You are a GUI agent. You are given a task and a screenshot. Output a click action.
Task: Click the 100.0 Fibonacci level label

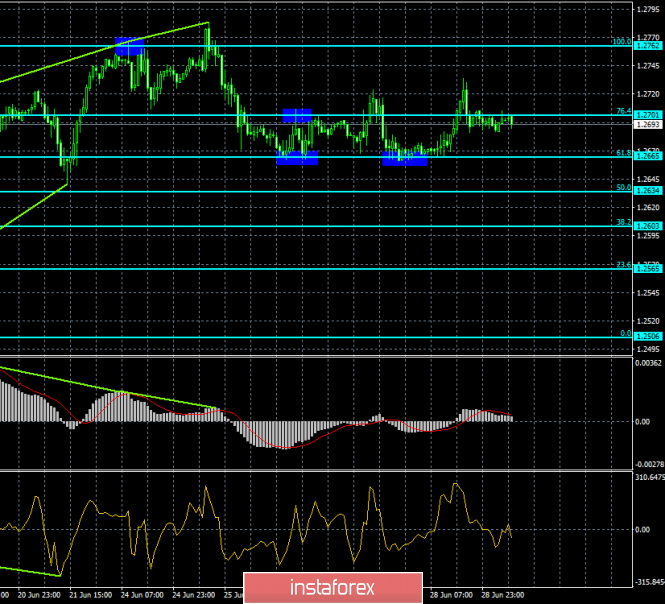(x=620, y=42)
